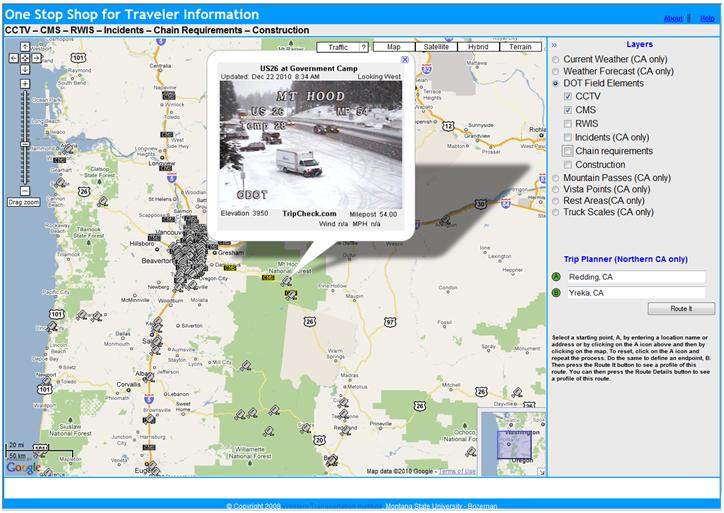Pan the map left with the arrow
The image size is (724, 513).
click(13, 58)
